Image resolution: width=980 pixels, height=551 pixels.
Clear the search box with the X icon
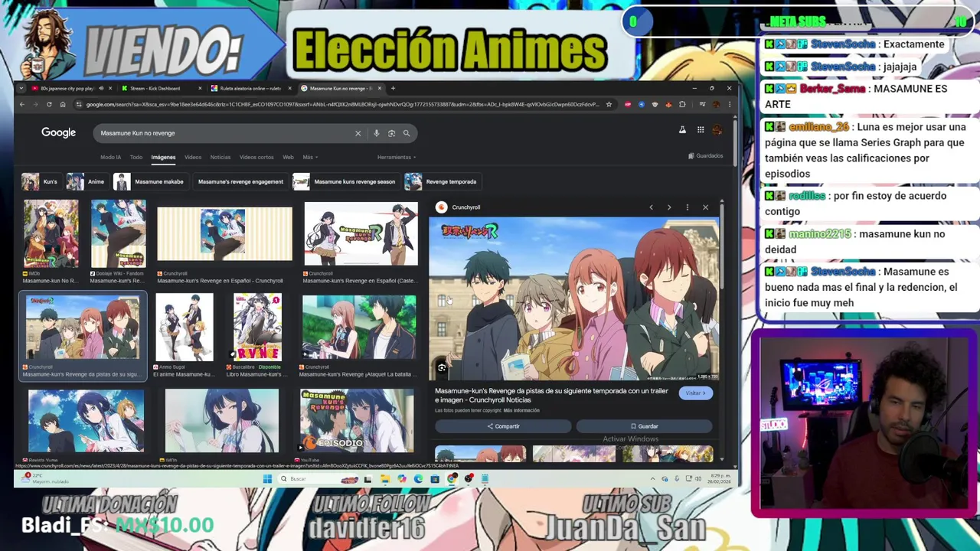(358, 133)
